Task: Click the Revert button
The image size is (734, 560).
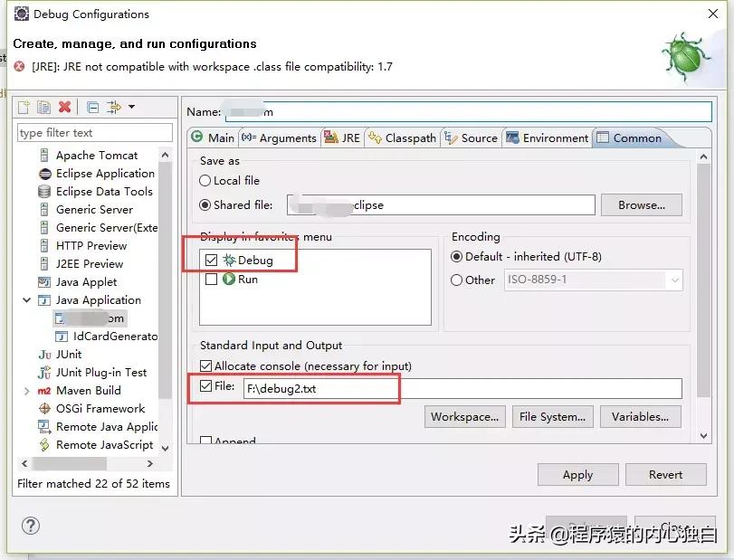Action: [665, 475]
